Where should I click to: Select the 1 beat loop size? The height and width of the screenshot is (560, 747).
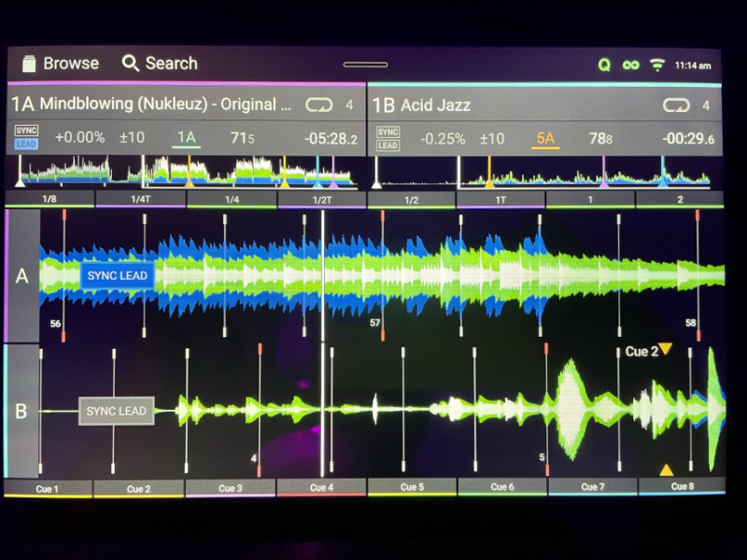point(590,200)
